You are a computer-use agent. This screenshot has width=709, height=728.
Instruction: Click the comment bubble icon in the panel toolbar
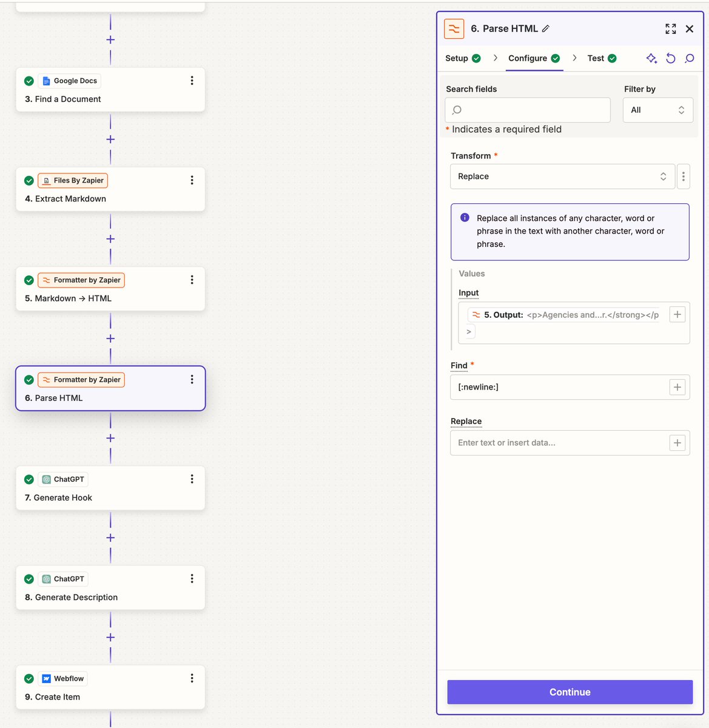point(690,58)
